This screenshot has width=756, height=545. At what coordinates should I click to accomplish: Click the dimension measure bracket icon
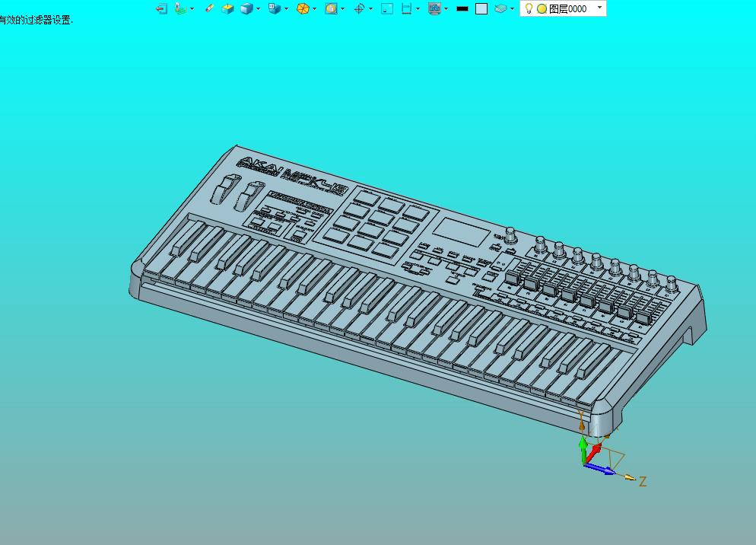pos(406,8)
